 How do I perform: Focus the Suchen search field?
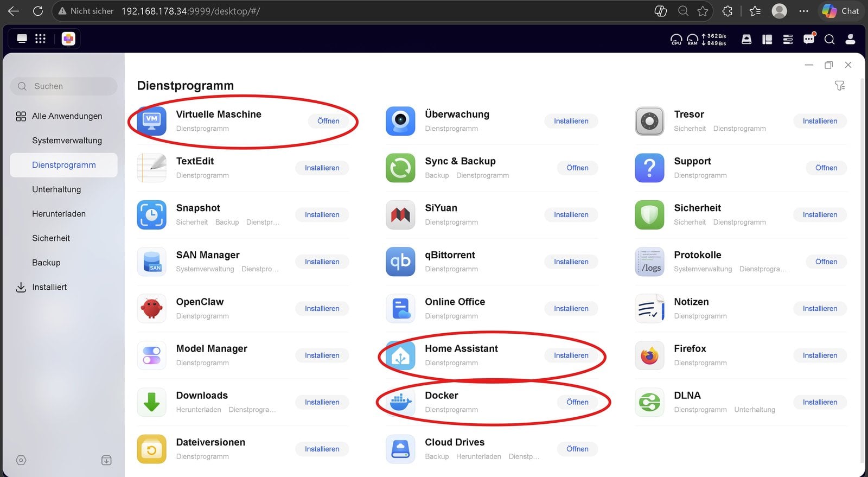63,86
